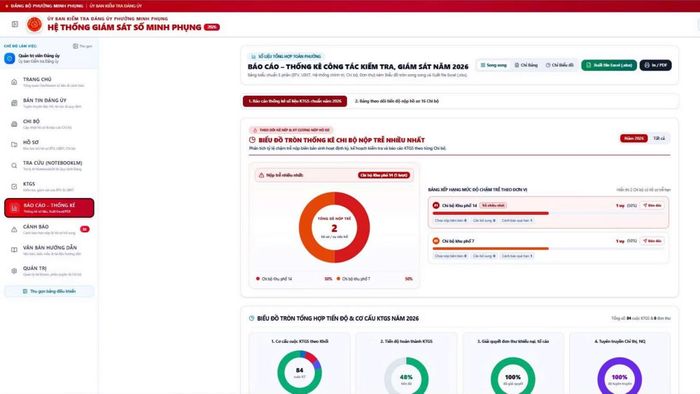The height and width of the screenshot is (394, 700).
Task: Click the 48% Tiến độ hoàn thành KTGS donut
Action: pyautogui.click(x=406, y=377)
